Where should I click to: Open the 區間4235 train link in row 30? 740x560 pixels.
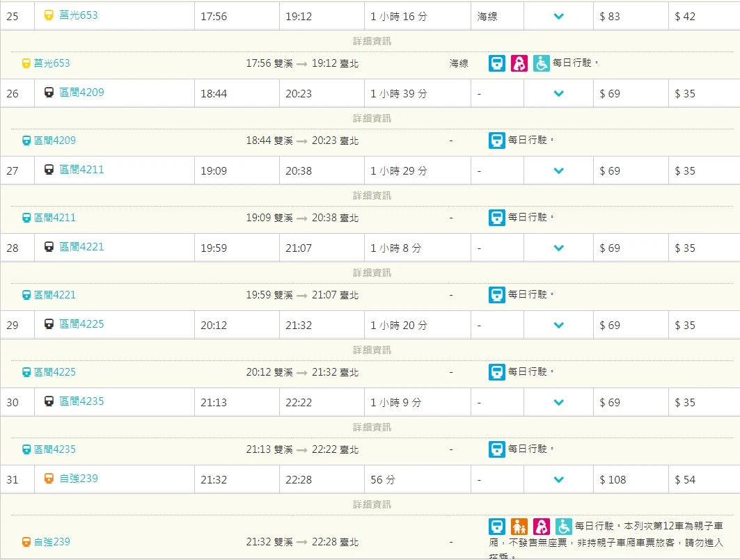[x=81, y=401]
